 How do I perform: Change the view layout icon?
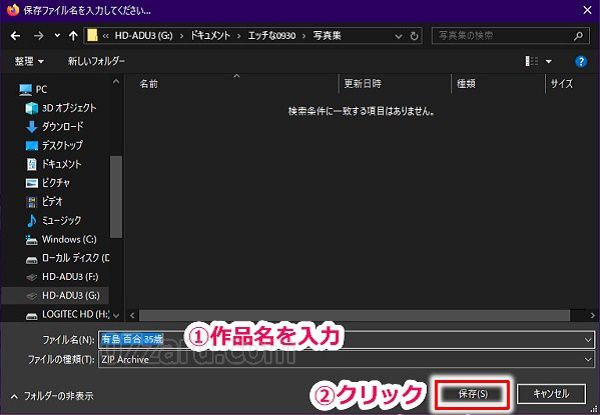pos(532,61)
